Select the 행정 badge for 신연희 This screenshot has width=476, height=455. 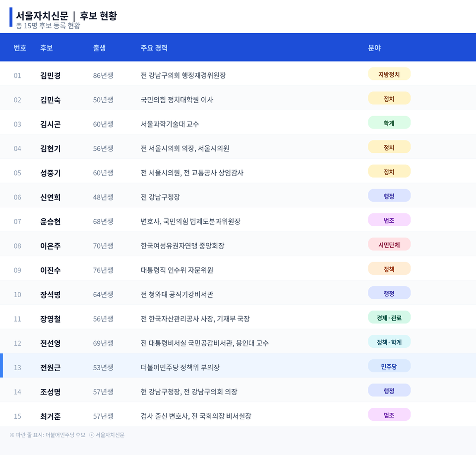[389, 195]
